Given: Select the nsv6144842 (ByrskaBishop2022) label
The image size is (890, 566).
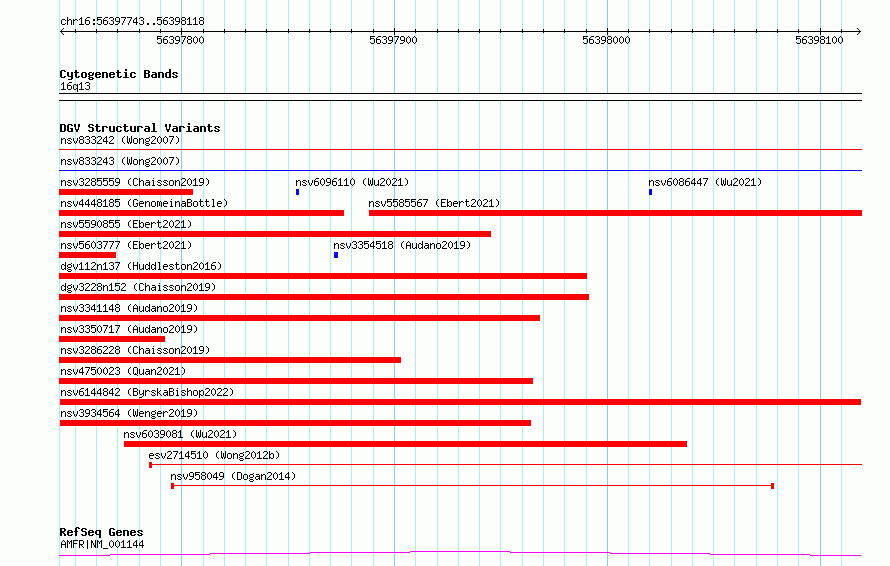Looking at the screenshot, I should tap(147, 392).
